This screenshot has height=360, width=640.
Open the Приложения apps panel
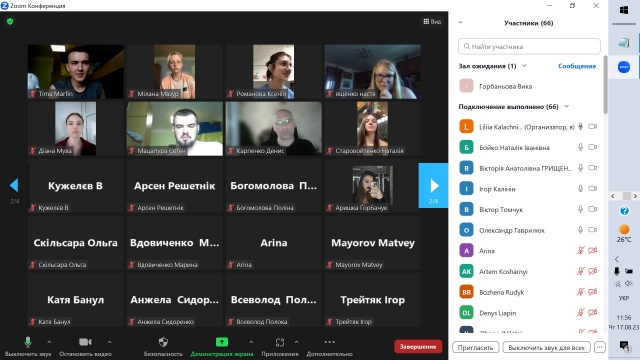[x=280, y=347]
